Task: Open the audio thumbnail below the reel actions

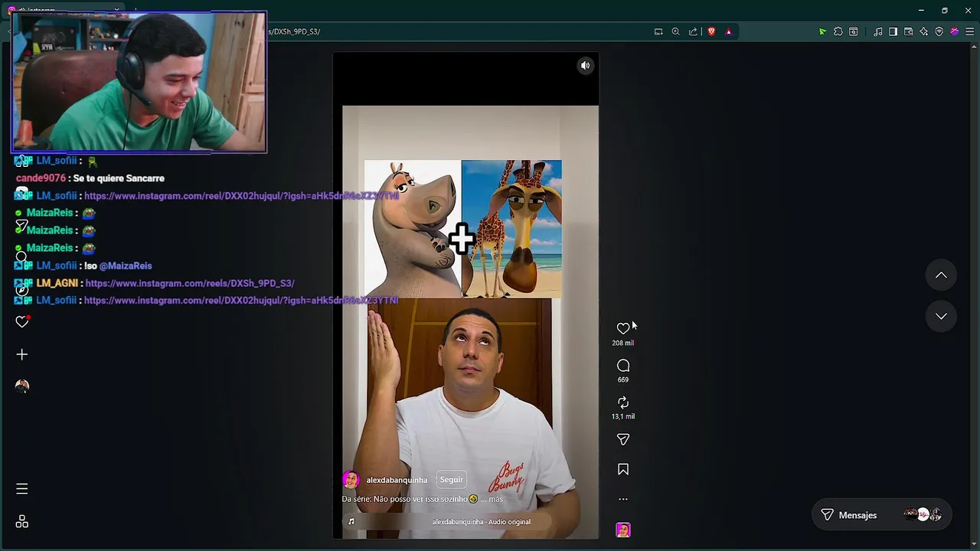Action: [x=623, y=530]
